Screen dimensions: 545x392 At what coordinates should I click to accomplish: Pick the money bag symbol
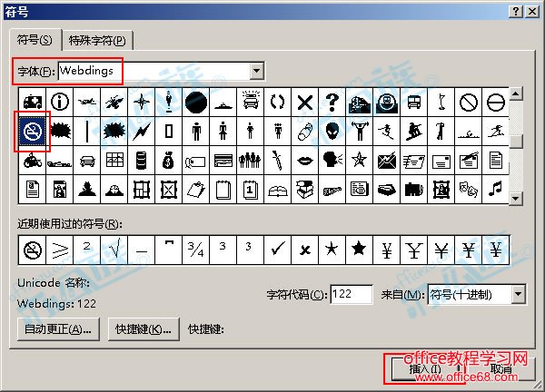tap(169, 161)
